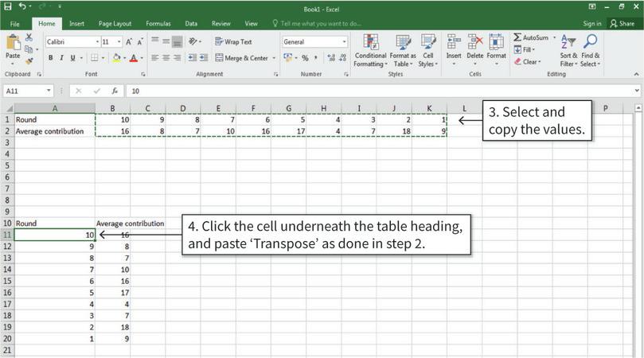Toggle top vertical alignment
The width and height of the screenshot is (644, 358).
(155, 41)
